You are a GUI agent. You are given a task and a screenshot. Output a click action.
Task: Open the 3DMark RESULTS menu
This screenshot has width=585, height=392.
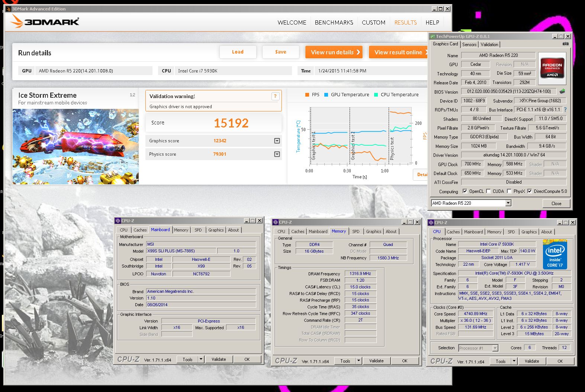point(405,23)
